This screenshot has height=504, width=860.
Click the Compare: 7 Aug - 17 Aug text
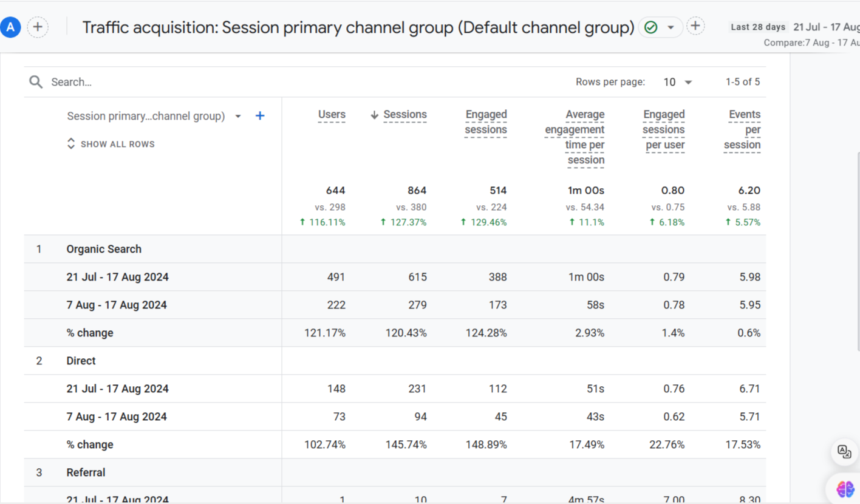point(811,43)
